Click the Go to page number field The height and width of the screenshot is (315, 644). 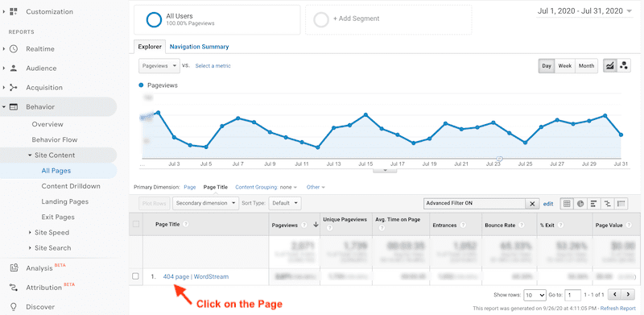coord(572,295)
